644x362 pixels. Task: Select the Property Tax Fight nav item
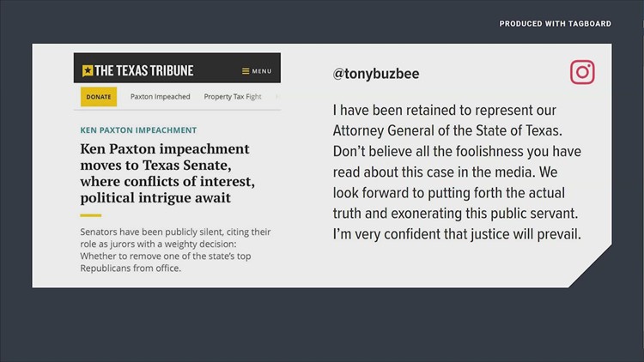233,97
